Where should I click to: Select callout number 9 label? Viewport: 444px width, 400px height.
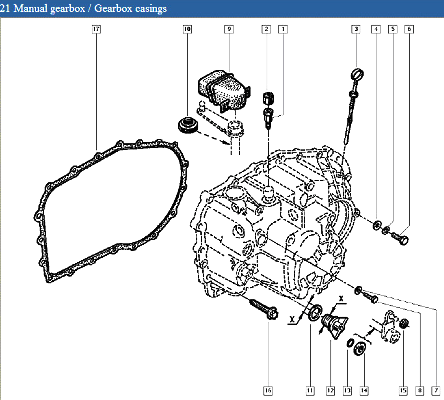(x=229, y=29)
